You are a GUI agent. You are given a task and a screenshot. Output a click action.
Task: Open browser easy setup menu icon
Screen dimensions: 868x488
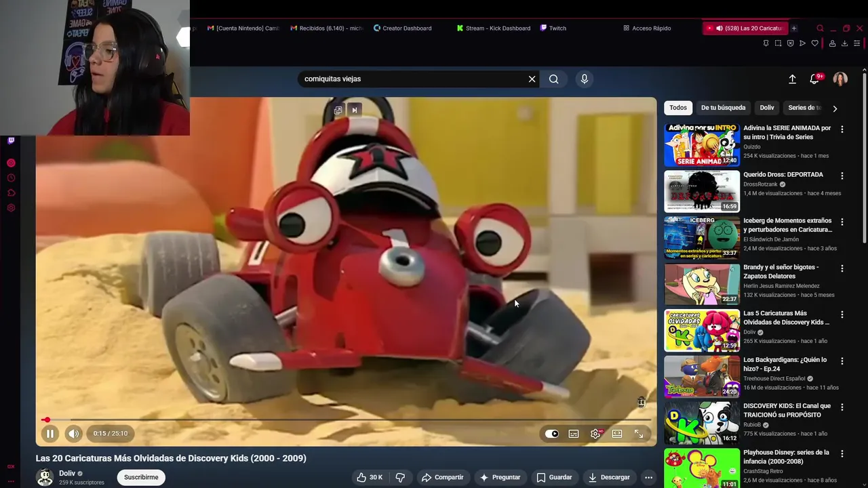pos(857,43)
